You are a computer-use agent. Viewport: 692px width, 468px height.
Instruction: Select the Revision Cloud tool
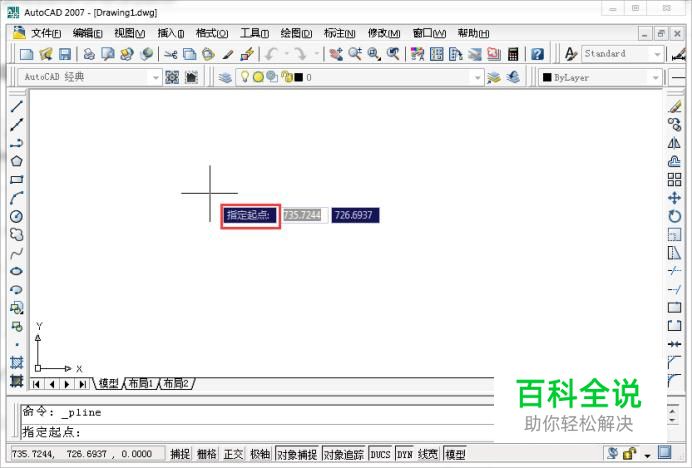[16, 234]
